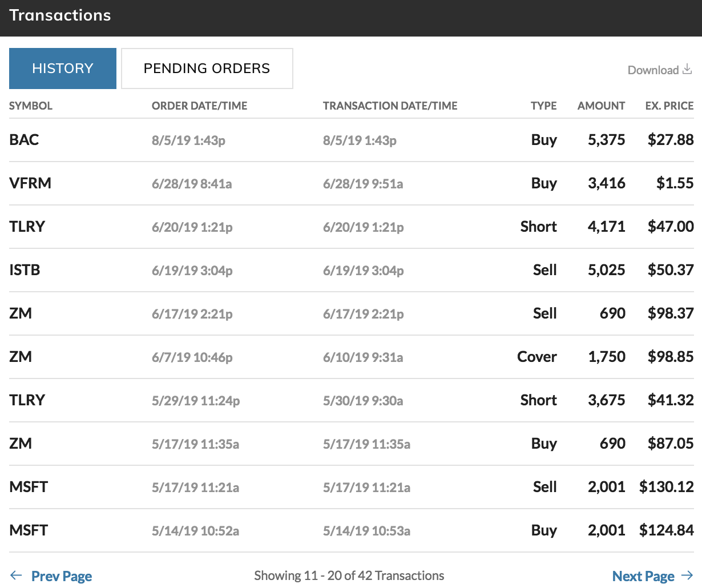Click the Ex. Price column header

pos(669,106)
